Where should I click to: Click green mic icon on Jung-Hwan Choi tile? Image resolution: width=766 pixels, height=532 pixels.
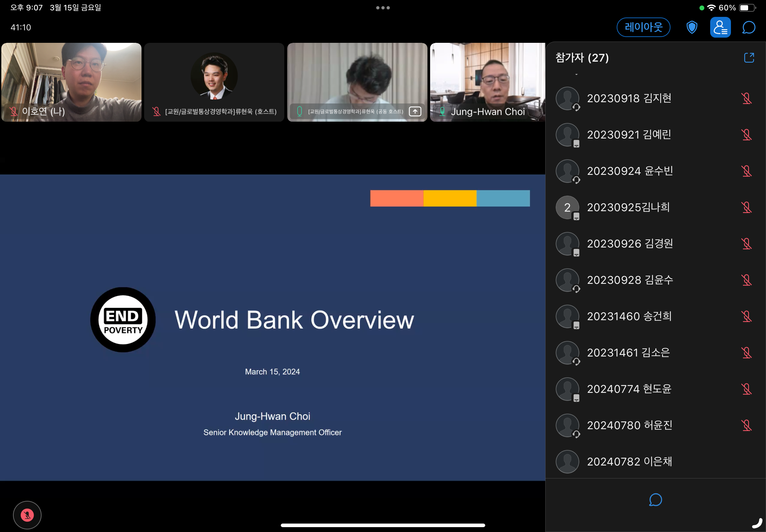click(442, 111)
